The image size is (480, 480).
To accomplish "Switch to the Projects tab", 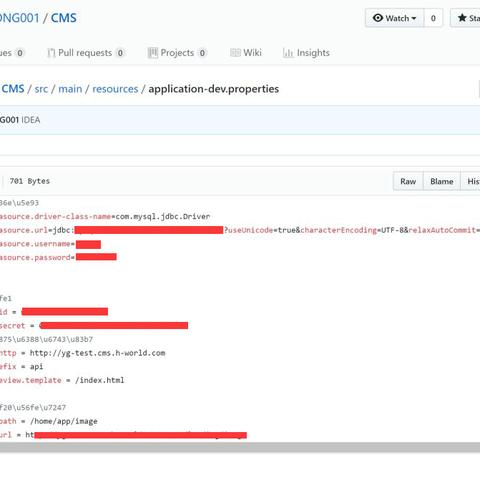I will (x=177, y=53).
